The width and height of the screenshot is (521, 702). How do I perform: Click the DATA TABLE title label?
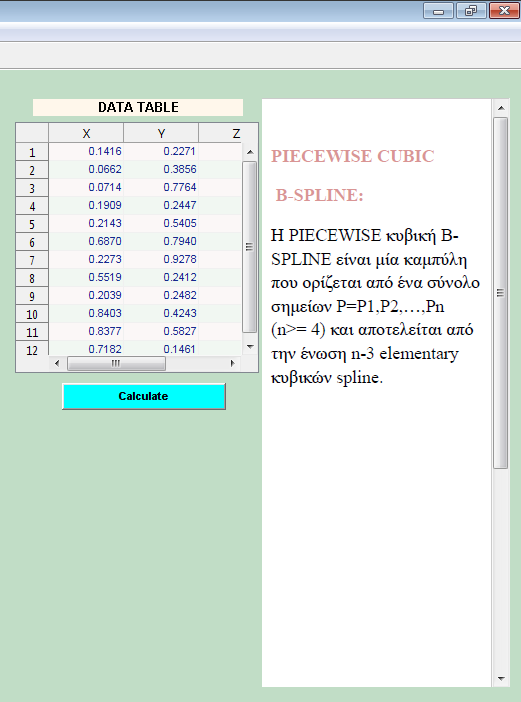138,107
